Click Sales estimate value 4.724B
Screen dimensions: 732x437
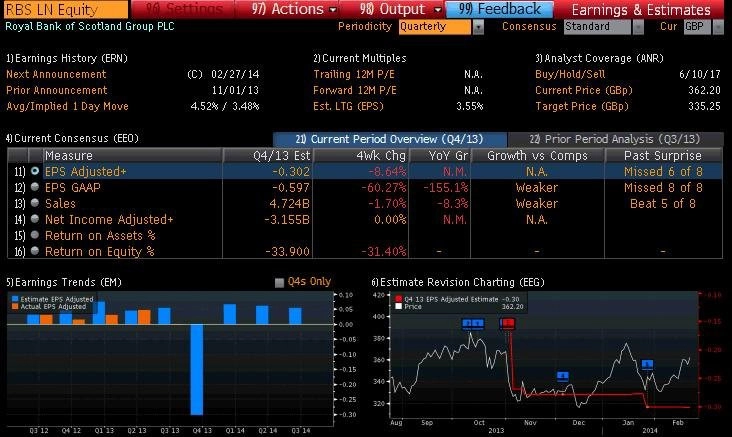[289, 204]
